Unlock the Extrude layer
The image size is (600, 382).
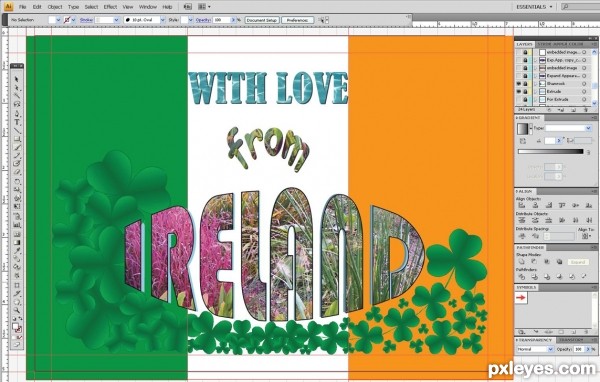[525, 91]
